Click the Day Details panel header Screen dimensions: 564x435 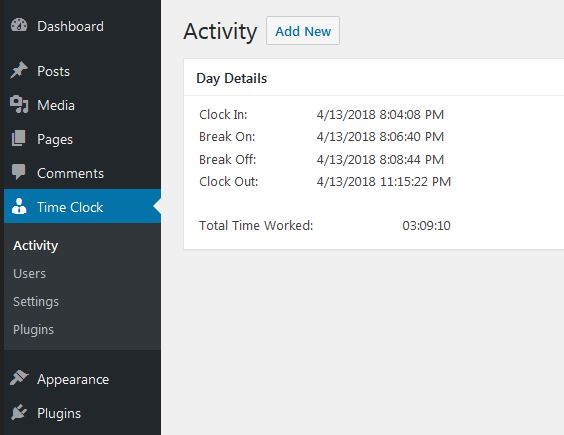point(374,78)
